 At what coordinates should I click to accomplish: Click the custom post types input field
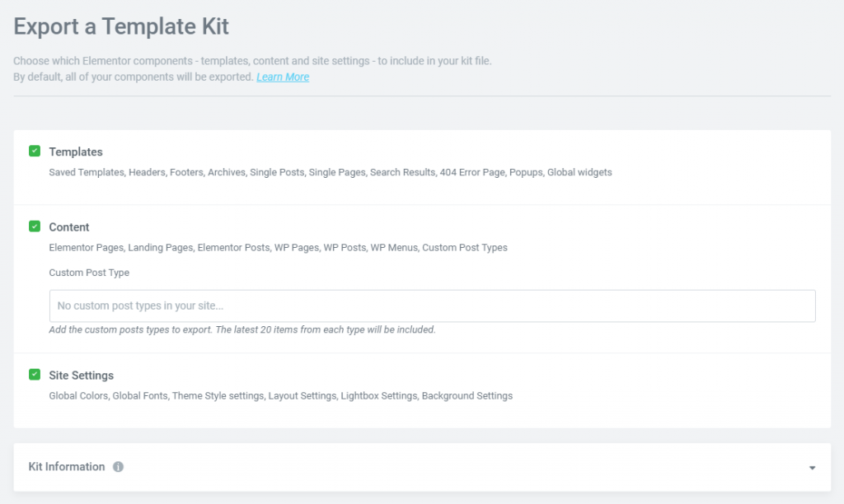click(432, 306)
